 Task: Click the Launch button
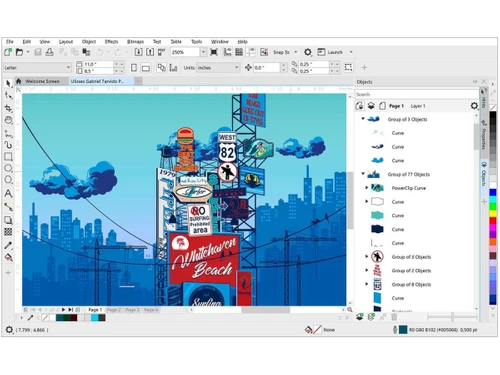(330, 52)
